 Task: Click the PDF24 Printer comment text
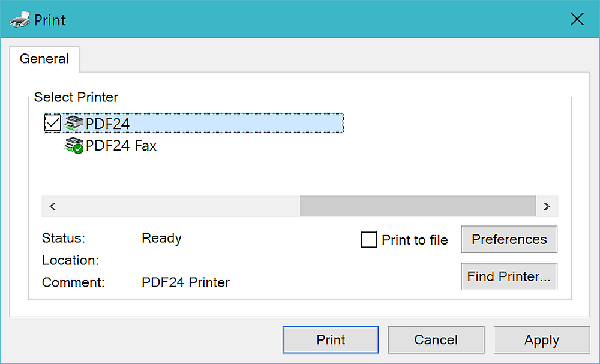click(185, 282)
